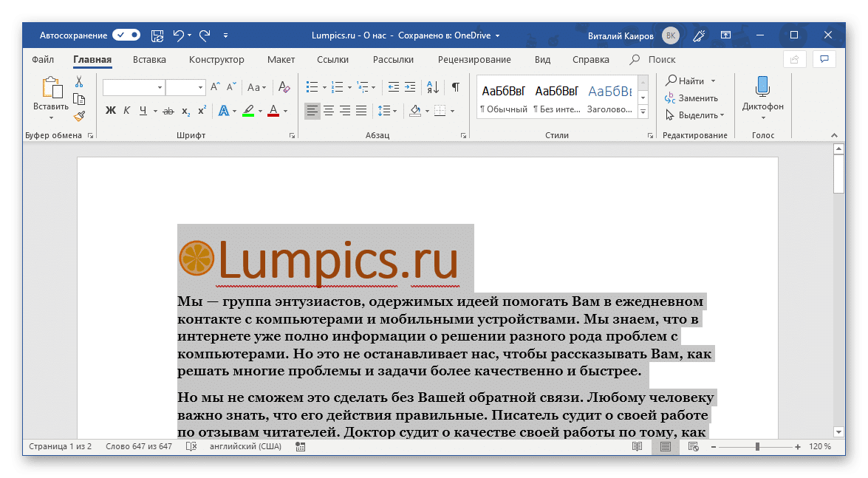868x478 pixels.
Task: Show paragraph marks with pilcrow icon
Action: (456, 87)
